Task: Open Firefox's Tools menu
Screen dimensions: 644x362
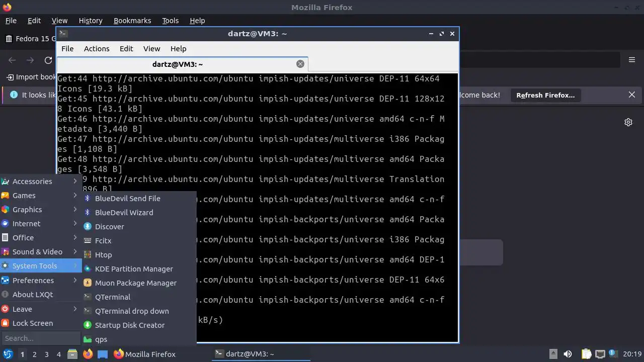Action: (x=170, y=21)
